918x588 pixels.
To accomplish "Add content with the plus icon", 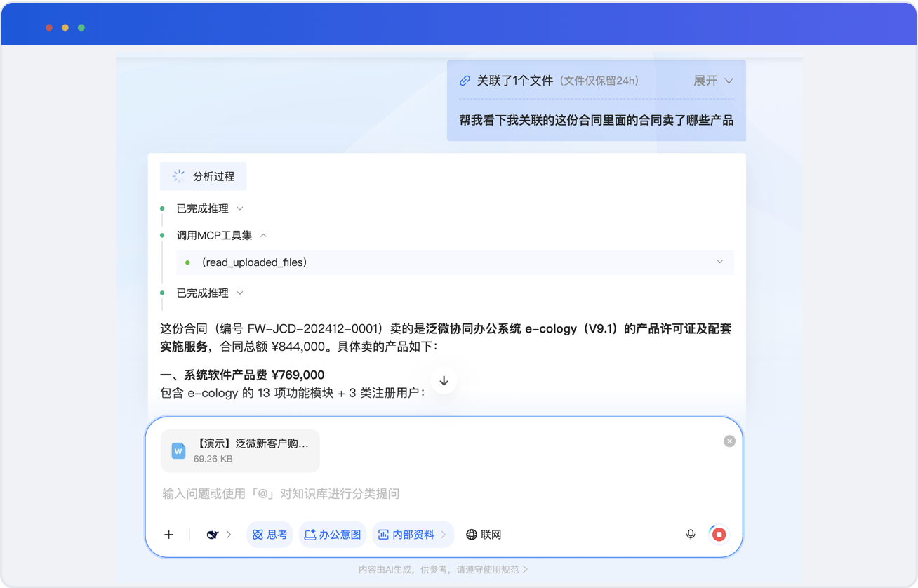I will [169, 535].
